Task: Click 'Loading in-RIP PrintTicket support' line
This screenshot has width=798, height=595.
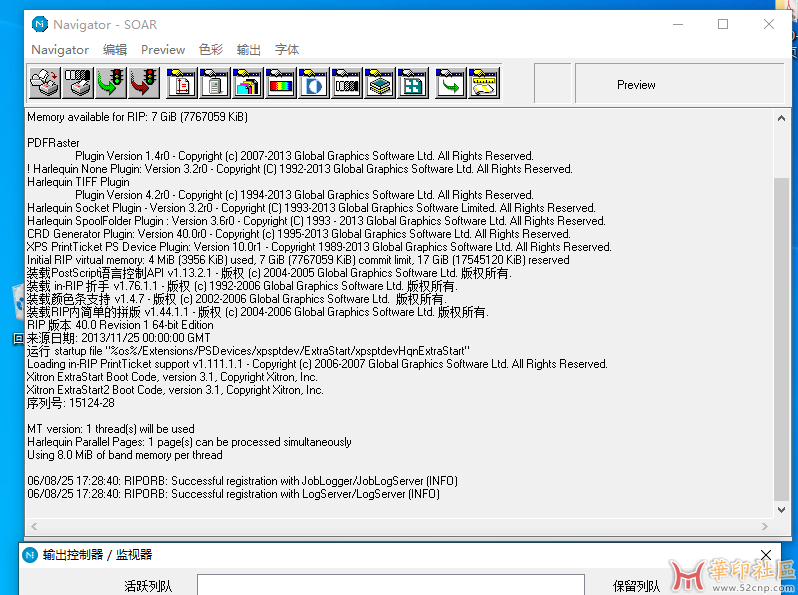Action: (318, 364)
